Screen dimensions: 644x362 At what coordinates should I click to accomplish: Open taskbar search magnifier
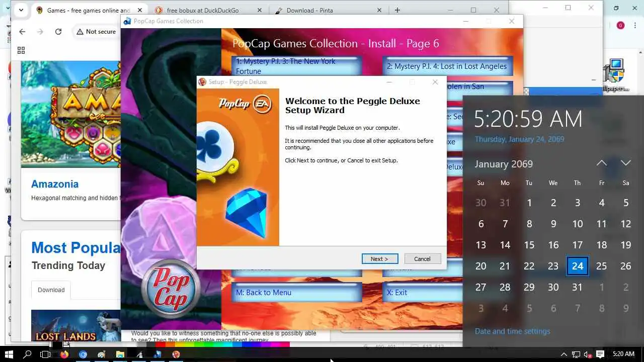point(28,354)
